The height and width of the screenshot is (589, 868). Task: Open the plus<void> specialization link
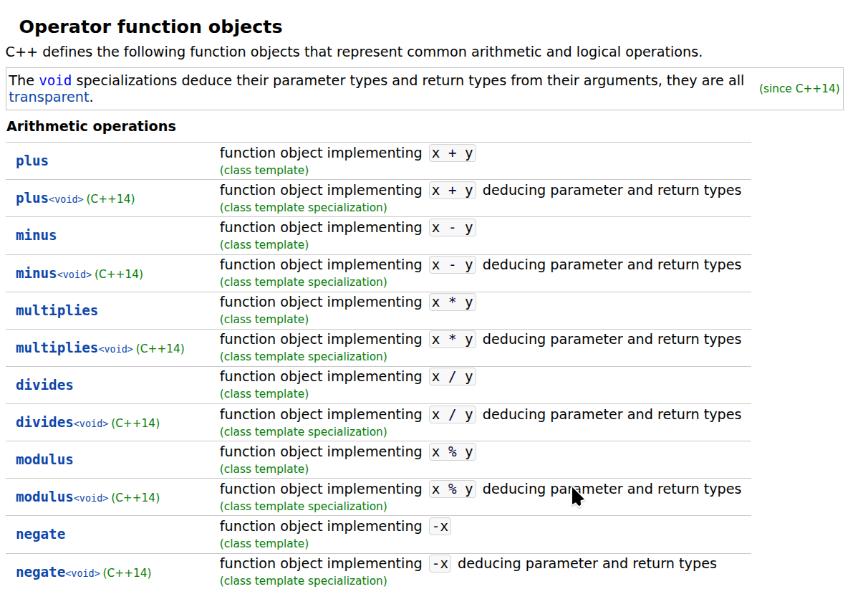click(x=49, y=198)
